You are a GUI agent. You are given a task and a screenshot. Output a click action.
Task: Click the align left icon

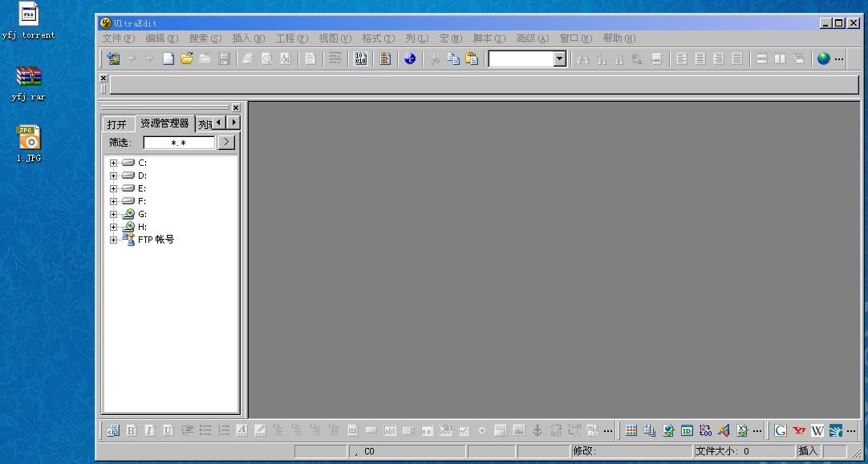click(x=682, y=58)
